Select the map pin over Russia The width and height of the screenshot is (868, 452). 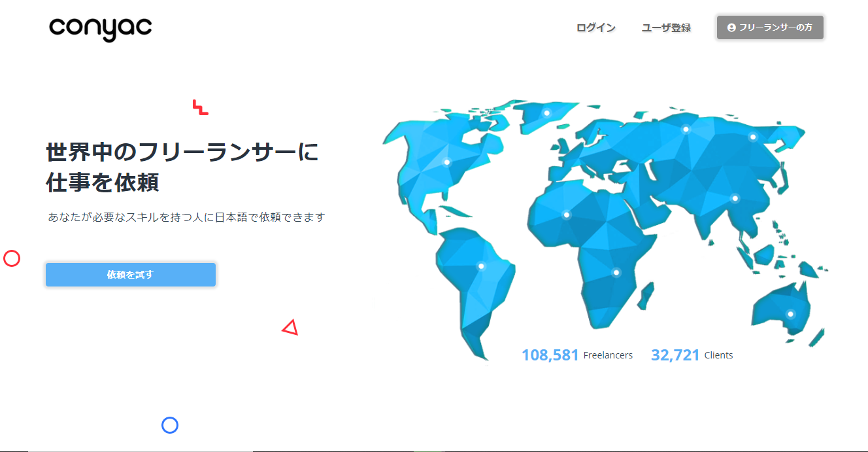pyautogui.click(x=752, y=135)
